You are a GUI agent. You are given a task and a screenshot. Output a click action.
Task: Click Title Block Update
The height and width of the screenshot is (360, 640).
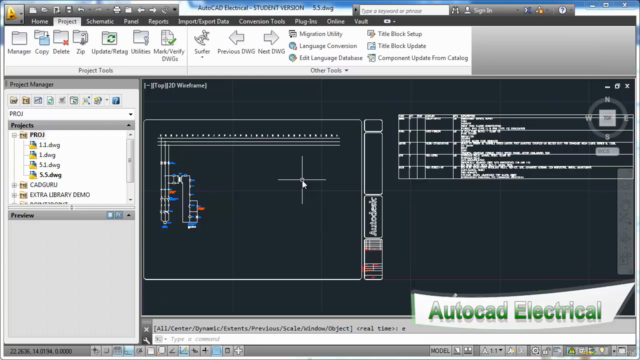[x=397, y=46]
